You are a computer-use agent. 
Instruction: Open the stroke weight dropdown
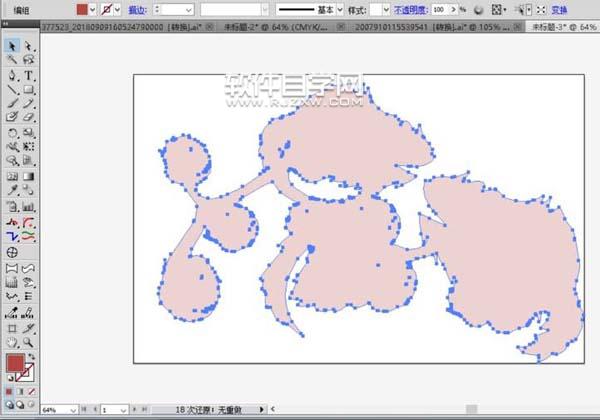click(189, 10)
